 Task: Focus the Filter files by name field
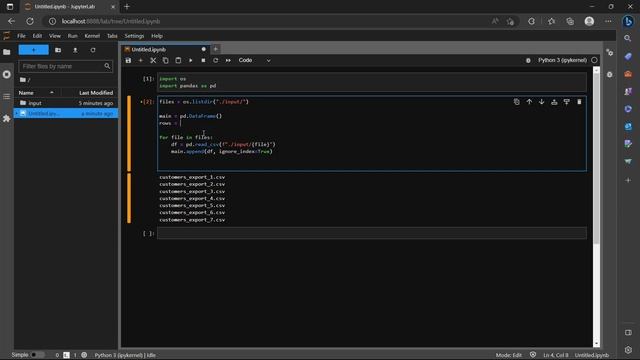[x=65, y=66]
